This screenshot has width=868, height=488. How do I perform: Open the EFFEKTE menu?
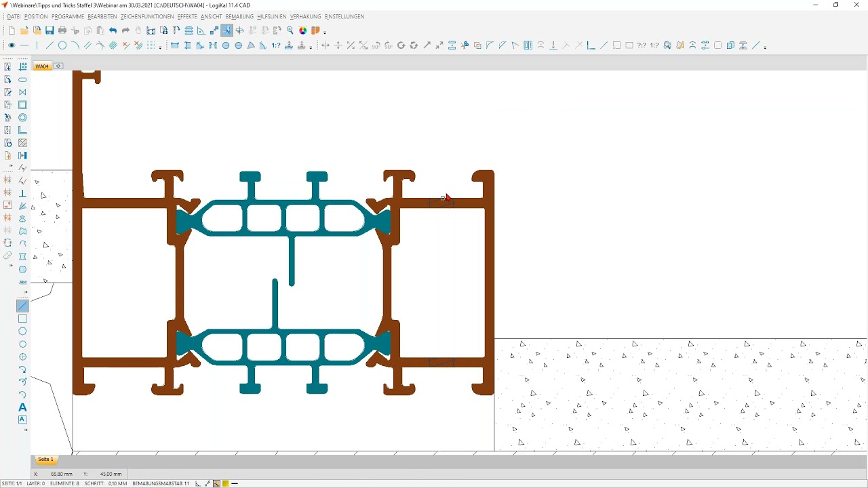tap(187, 16)
